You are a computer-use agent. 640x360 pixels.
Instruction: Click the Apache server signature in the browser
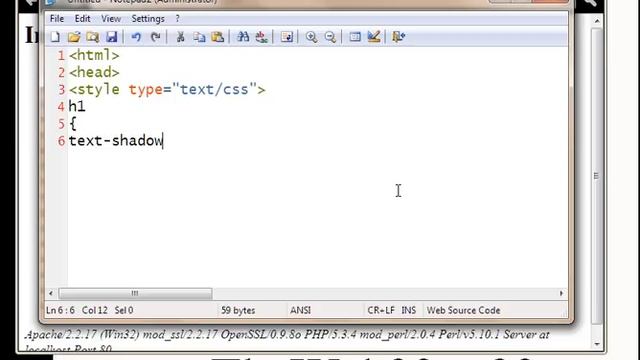287,340
